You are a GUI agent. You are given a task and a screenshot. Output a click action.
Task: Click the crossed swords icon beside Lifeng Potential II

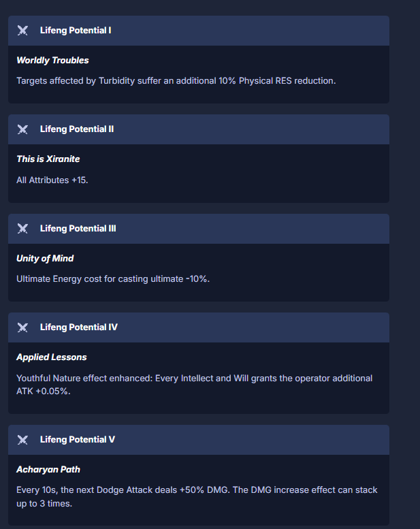point(22,129)
